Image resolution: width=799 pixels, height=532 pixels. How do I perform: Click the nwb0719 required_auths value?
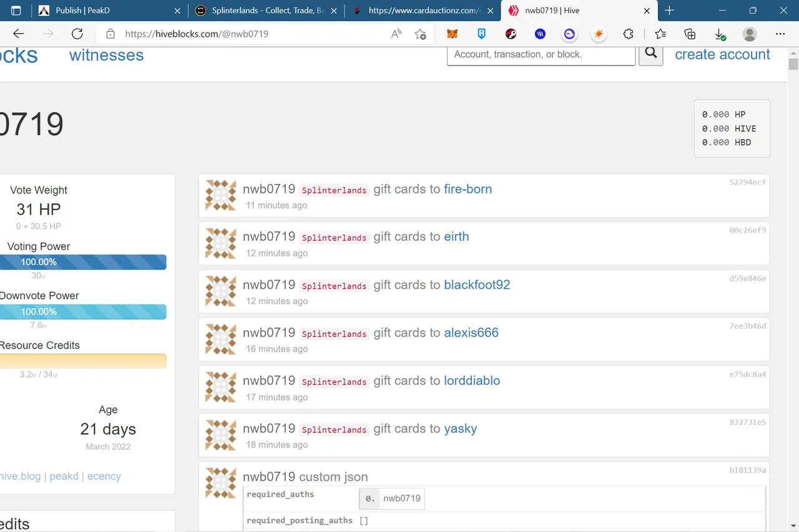(401, 498)
